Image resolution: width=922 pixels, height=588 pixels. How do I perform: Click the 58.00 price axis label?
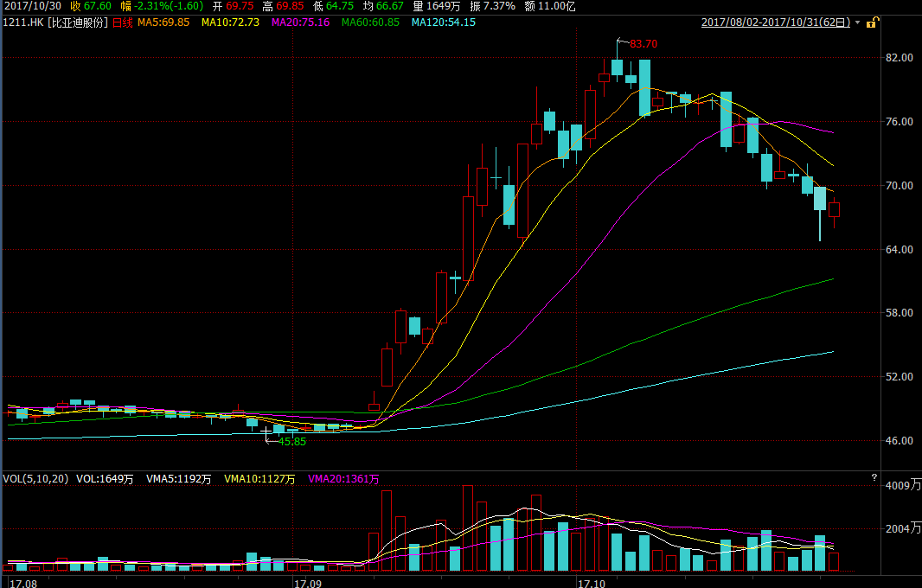[900, 313]
